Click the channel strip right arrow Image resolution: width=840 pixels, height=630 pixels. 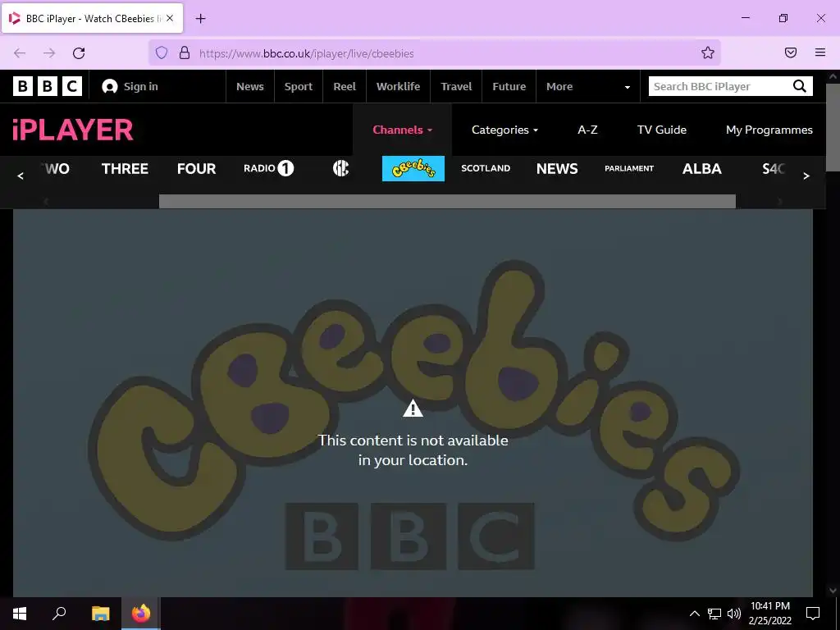click(x=806, y=176)
